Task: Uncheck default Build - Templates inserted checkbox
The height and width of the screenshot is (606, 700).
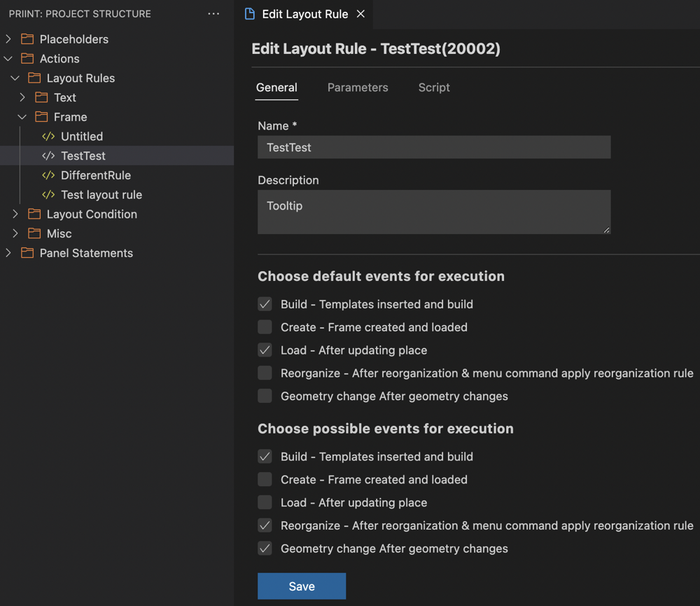Action: [265, 304]
